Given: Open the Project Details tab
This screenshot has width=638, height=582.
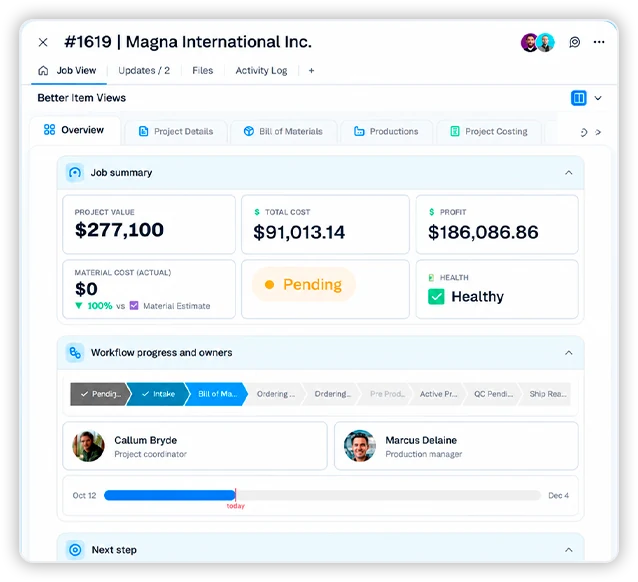Looking at the screenshot, I should pos(176,132).
